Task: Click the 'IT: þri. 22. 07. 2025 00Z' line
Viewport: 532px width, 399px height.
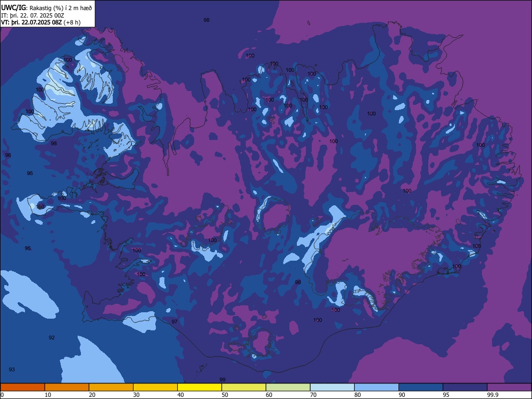Action: click(x=32, y=15)
